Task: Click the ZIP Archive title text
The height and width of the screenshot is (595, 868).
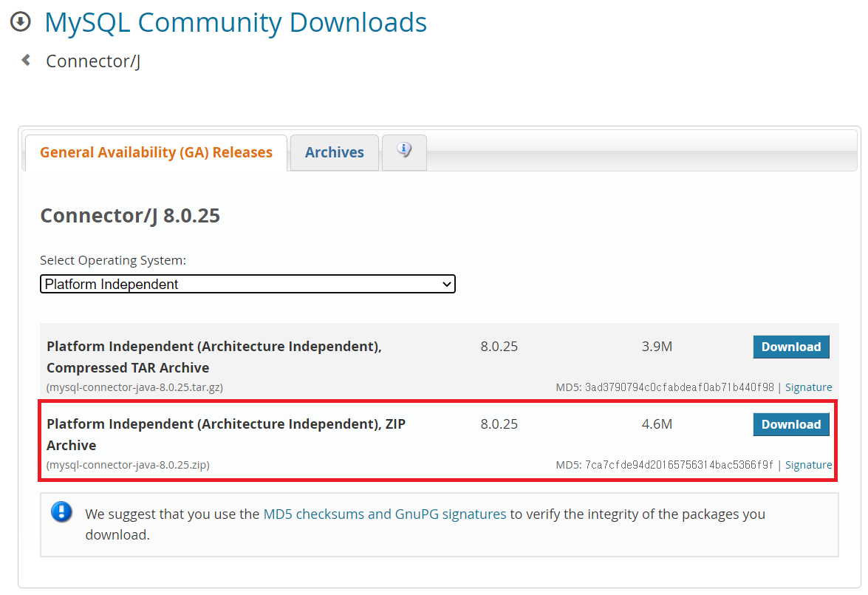Action: 226,435
